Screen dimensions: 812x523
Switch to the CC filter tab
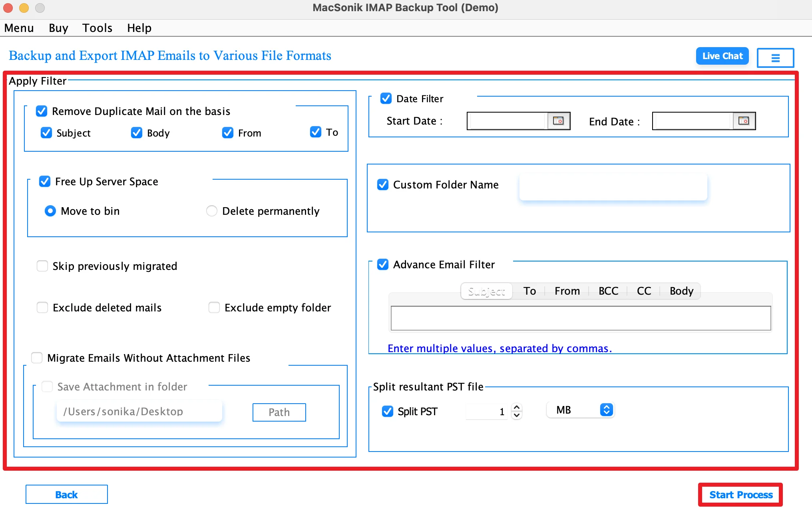pos(644,291)
